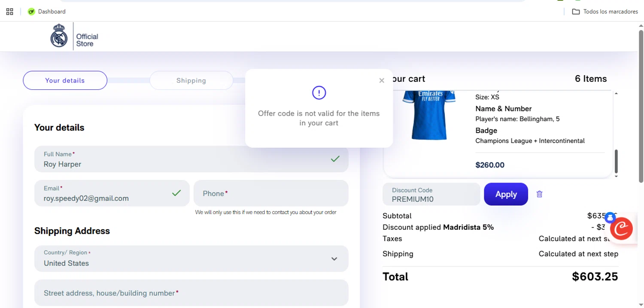Click the blue jersey thumbnail
This screenshot has width=644, height=308.
click(x=428, y=115)
